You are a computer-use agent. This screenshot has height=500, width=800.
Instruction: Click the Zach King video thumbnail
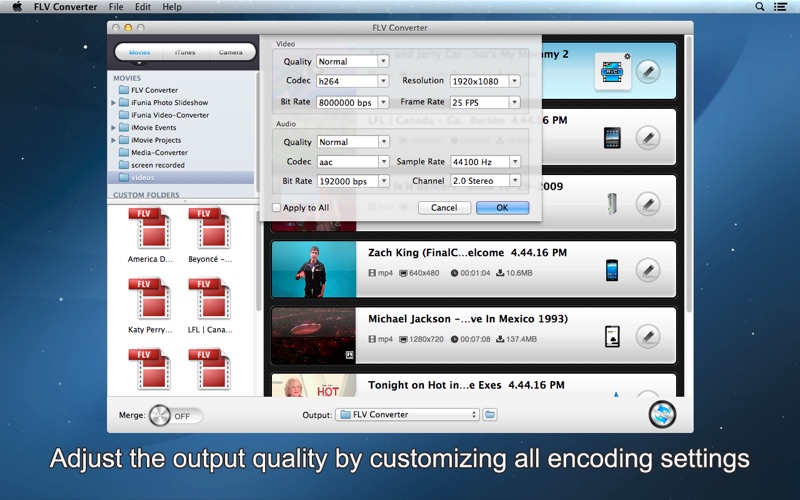[314, 269]
